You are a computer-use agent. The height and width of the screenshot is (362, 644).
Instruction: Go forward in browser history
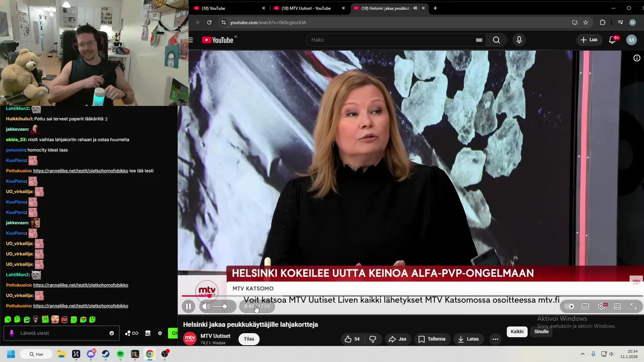pyautogui.click(x=197, y=23)
